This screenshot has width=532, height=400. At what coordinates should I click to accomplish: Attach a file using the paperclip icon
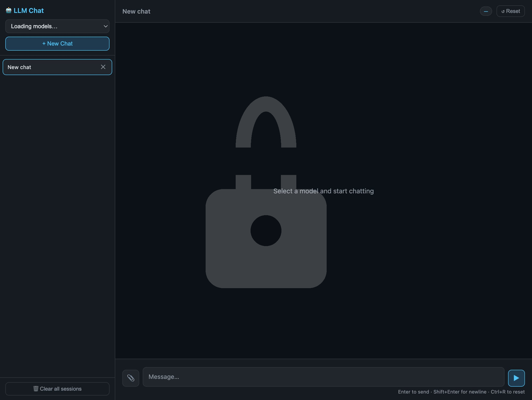click(x=131, y=378)
